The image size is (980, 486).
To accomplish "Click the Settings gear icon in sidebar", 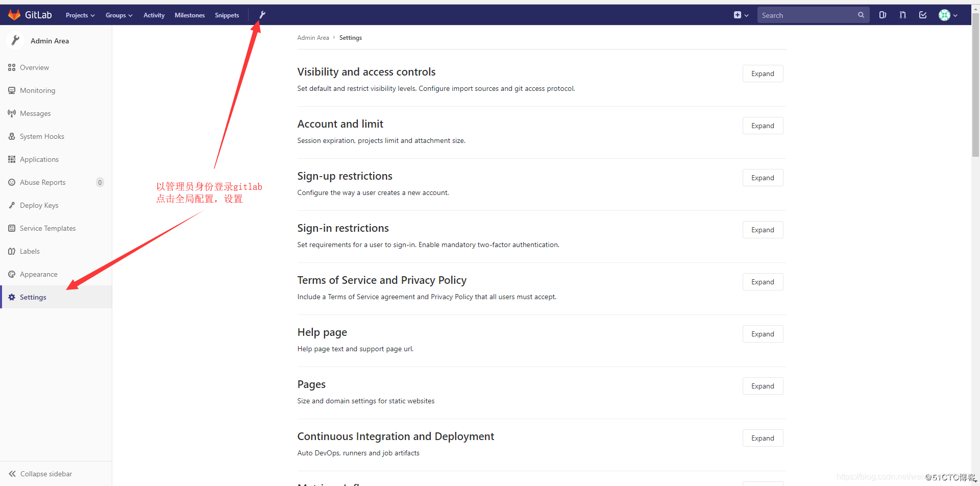I will pos(12,297).
